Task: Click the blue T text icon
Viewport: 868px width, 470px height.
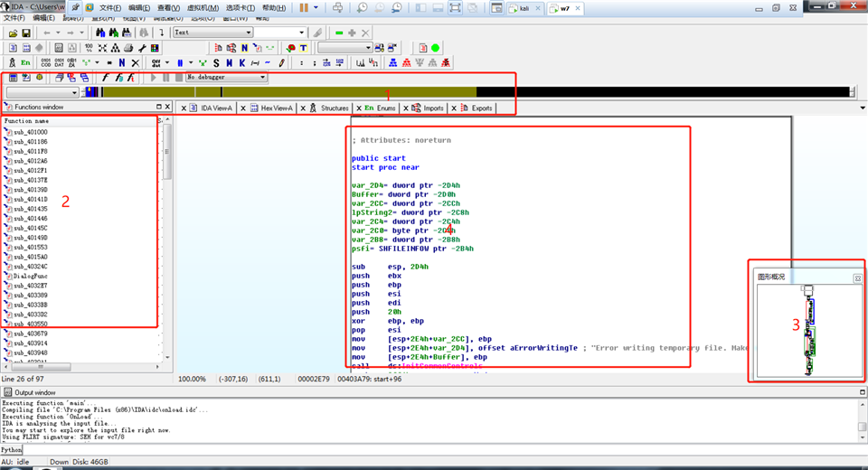Action: pyautogui.click(x=304, y=48)
